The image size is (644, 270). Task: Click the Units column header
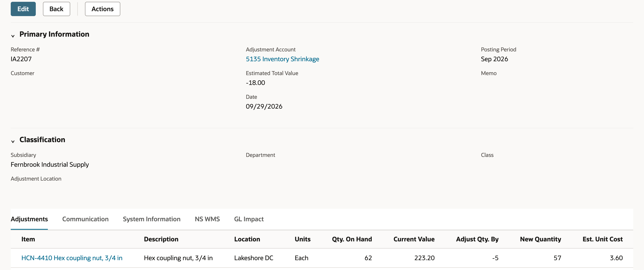click(x=303, y=239)
